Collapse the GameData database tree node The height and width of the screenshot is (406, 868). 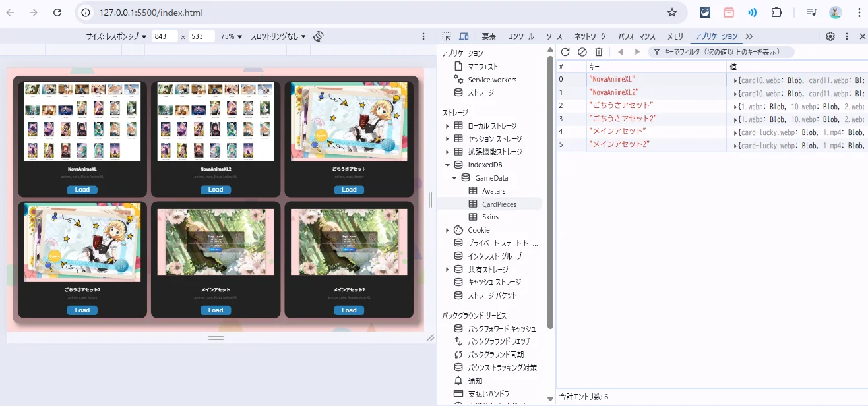pyautogui.click(x=454, y=178)
